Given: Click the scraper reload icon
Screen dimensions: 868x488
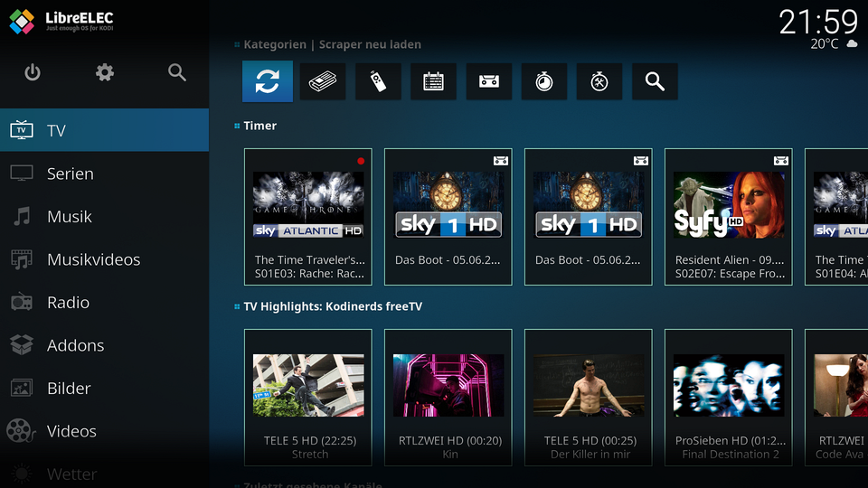Looking at the screenshot, I should tap(268, 81).
